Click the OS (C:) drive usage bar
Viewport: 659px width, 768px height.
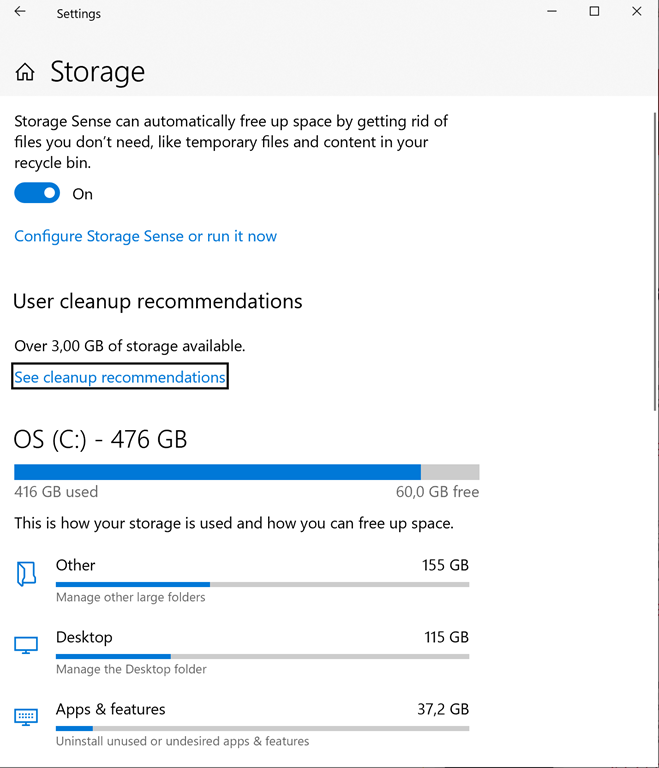pos(246,472)
